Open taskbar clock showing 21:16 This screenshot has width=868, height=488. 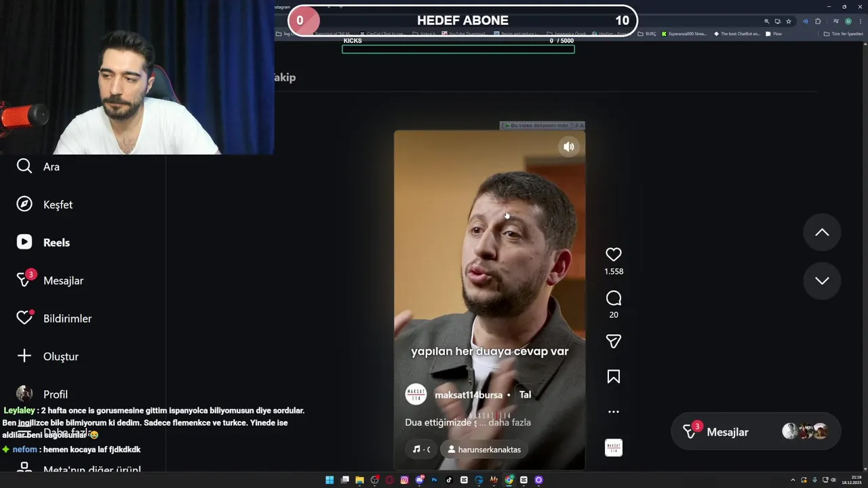(x=852, y=480)
